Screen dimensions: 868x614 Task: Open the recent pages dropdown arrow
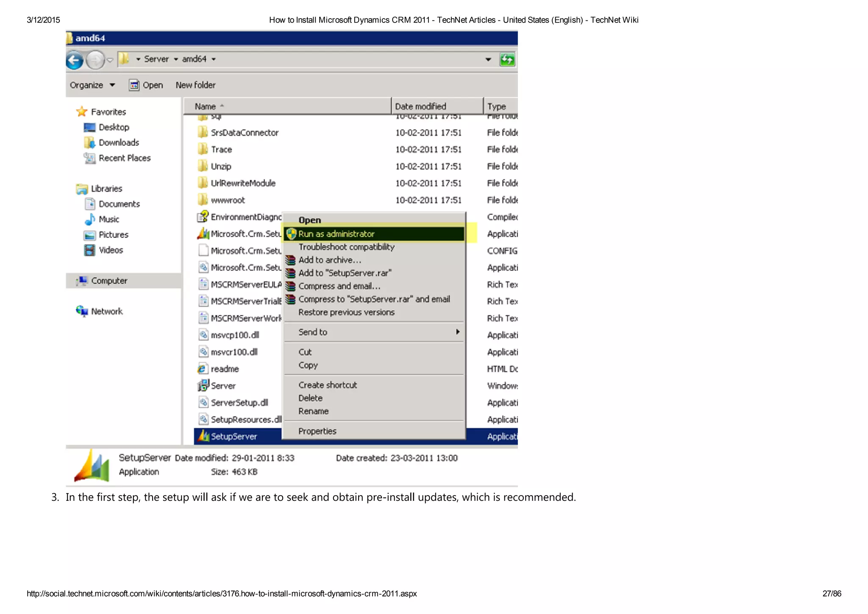point(110,60)
